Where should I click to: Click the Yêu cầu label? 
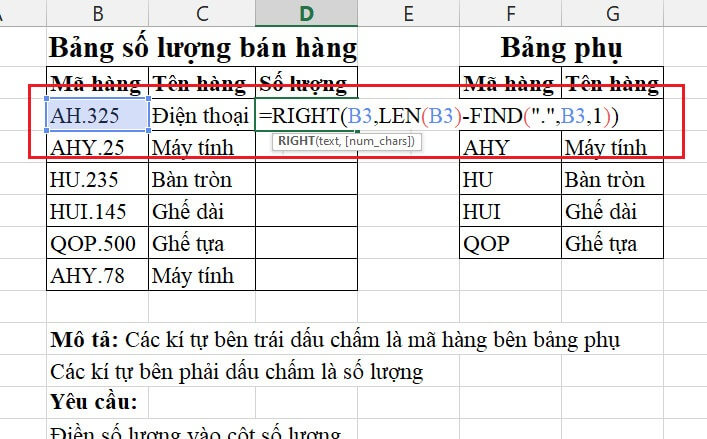[x=94, y=402]
